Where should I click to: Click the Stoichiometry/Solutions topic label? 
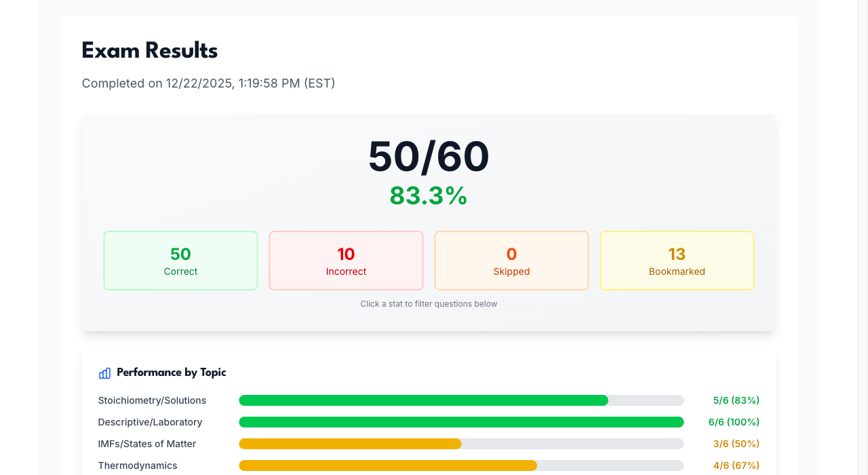point(152,400)
